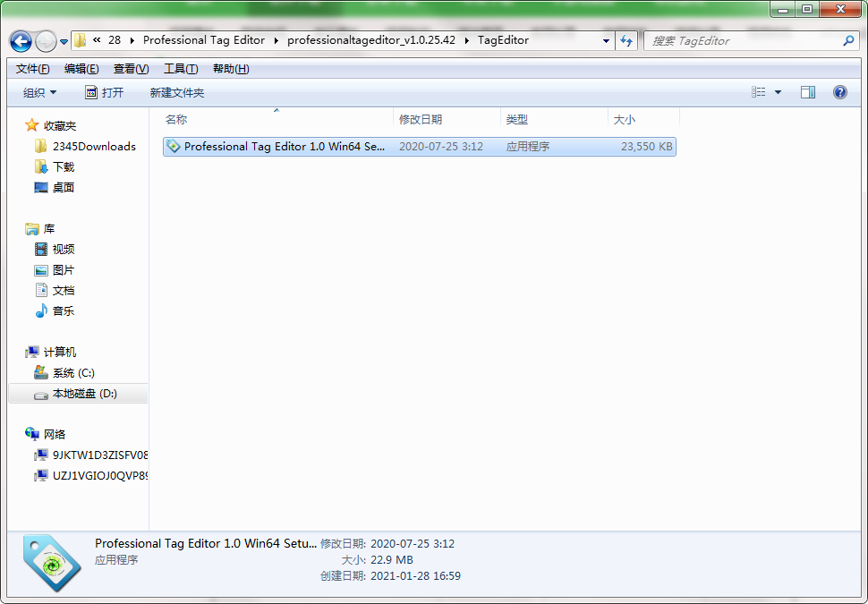This screenshot has height=604, width=868.
Task: Click the file's modified date '2020-07-25 3:12'
Action: pyautogui.click(x=441, y=147)
